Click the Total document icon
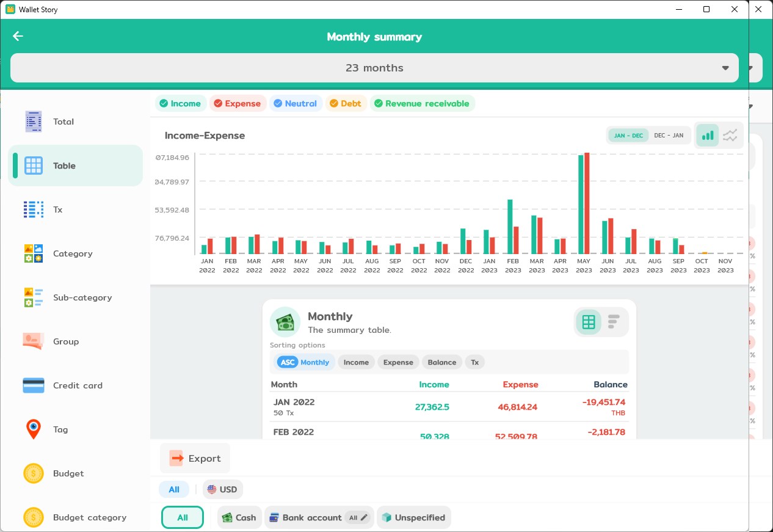The image size is (773, 532). 34,122
